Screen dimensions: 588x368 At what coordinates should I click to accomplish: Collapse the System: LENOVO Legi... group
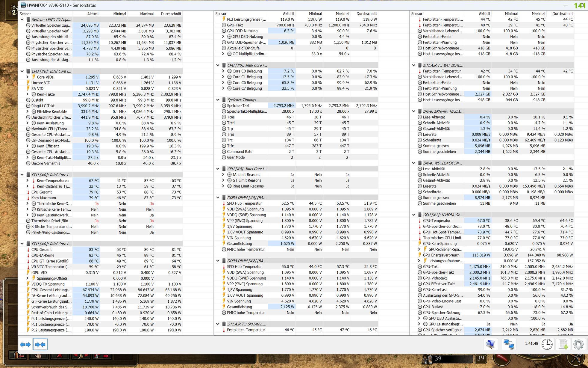point(22,19)
